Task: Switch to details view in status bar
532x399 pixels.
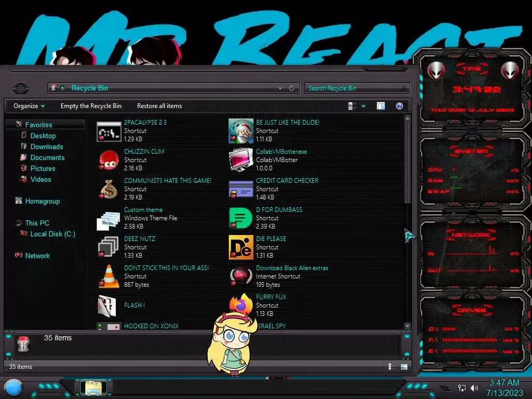Action: point(391,367)
